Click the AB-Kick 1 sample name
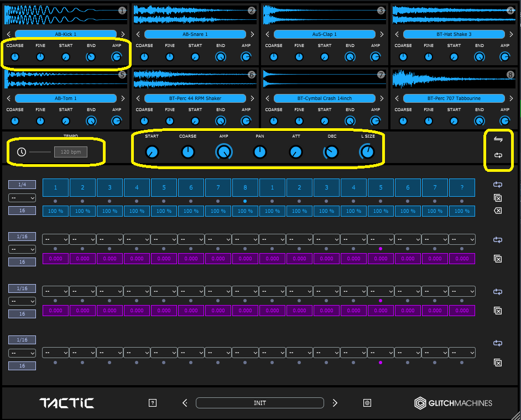The height and width of the screenshot is (420, 521). coord(66,34)
